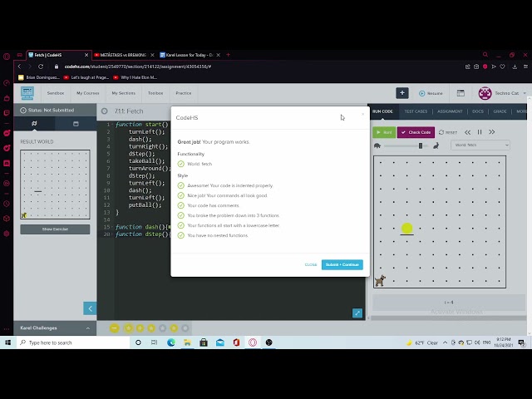Click the yellow ball in Karel world
532x399 pixels.
[406, 228]
